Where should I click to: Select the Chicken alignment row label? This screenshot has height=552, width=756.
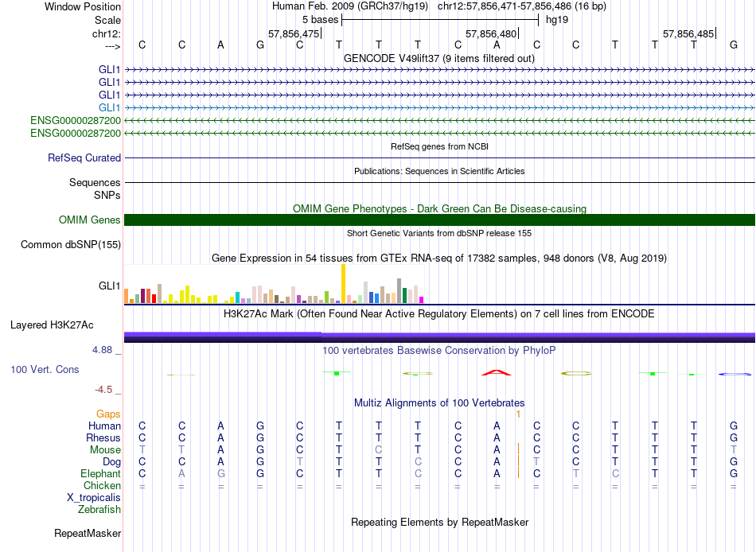tap(102, 485)
